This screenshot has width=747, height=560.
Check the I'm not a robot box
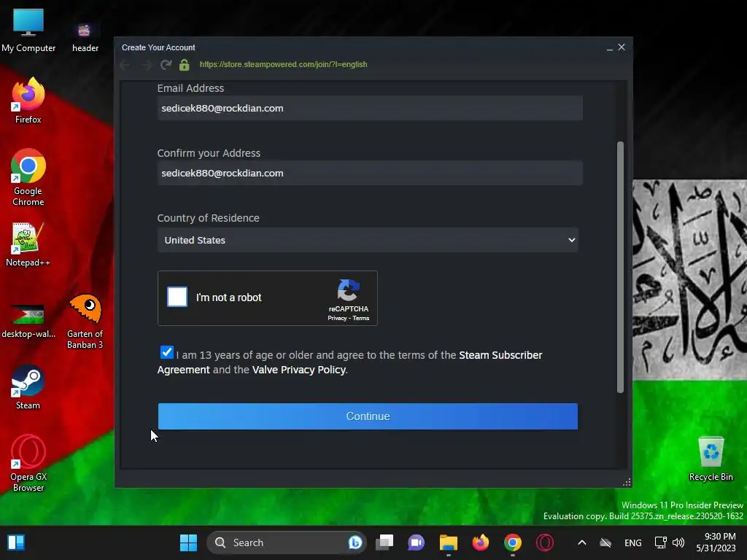(x=177, y=297)
